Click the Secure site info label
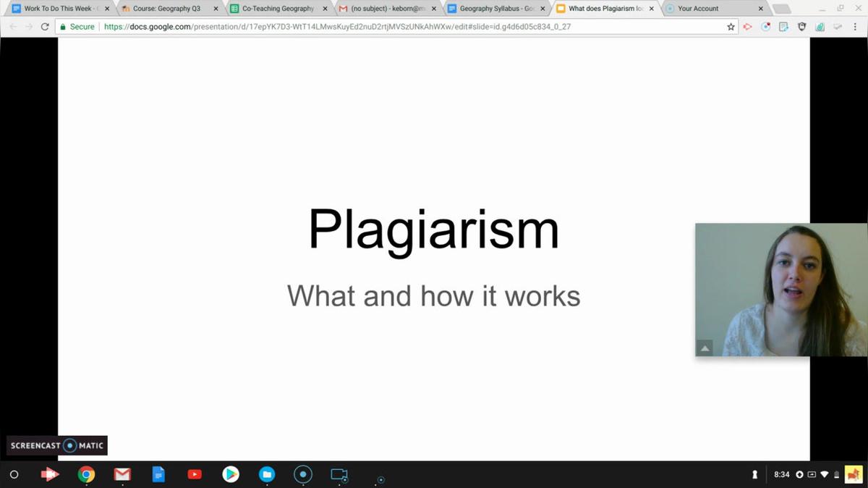The height and width of the screenshot is (488, 868). click(x=77, y=27)
